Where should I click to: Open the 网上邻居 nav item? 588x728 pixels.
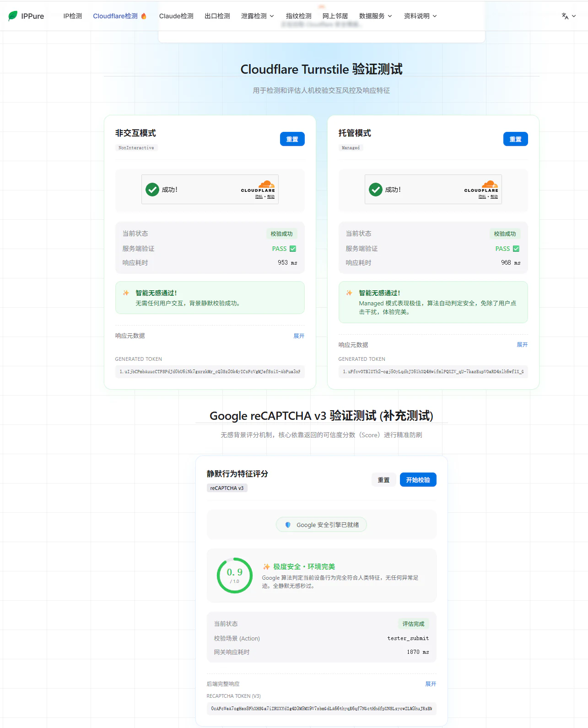335,16
